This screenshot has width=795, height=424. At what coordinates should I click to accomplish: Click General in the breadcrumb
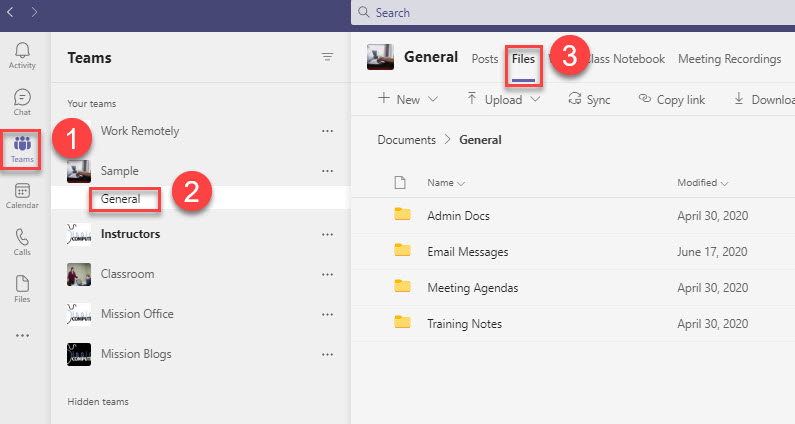(480, 140)
